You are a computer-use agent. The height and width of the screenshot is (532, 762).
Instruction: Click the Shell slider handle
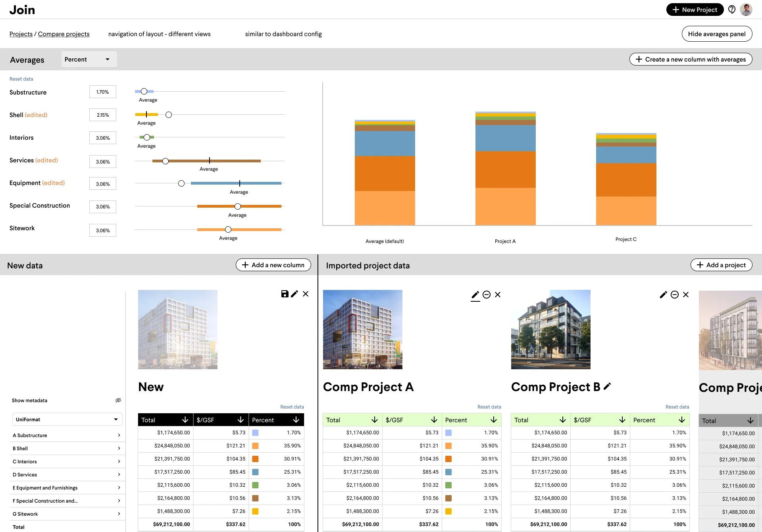point(169,115)
